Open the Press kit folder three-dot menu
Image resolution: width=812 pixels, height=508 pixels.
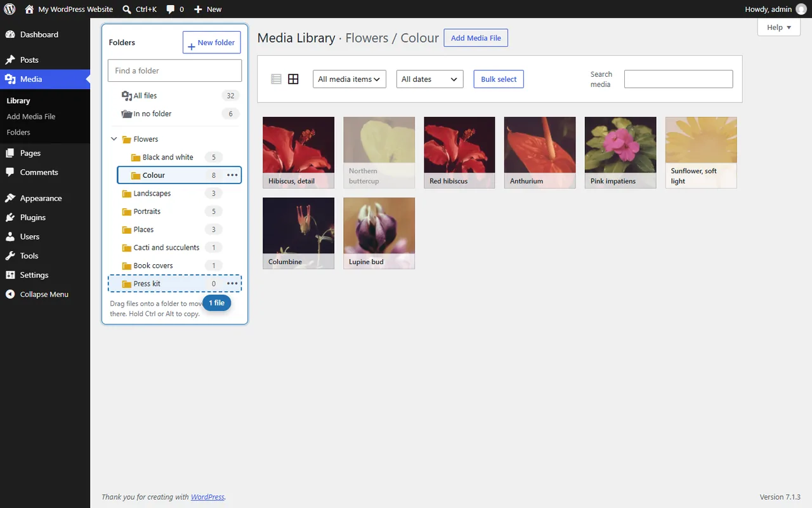pyautogui.click(x=232, y=284)
